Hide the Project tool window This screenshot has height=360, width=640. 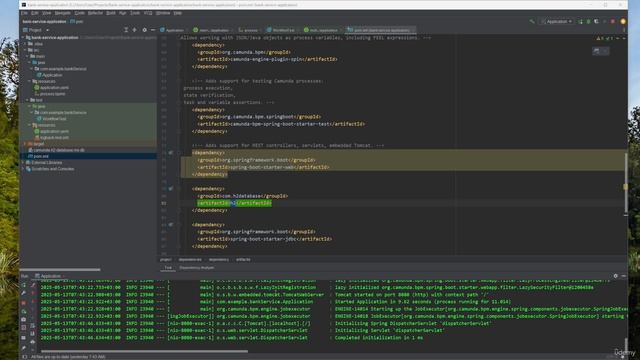pyautogui.click(x=153, y=30)
